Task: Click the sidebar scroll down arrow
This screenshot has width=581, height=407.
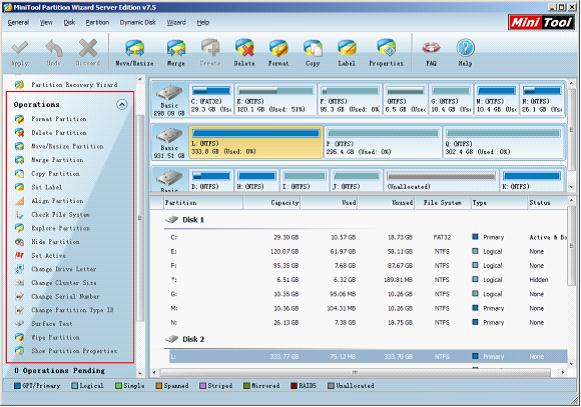Action: click(x=140, y=373)
